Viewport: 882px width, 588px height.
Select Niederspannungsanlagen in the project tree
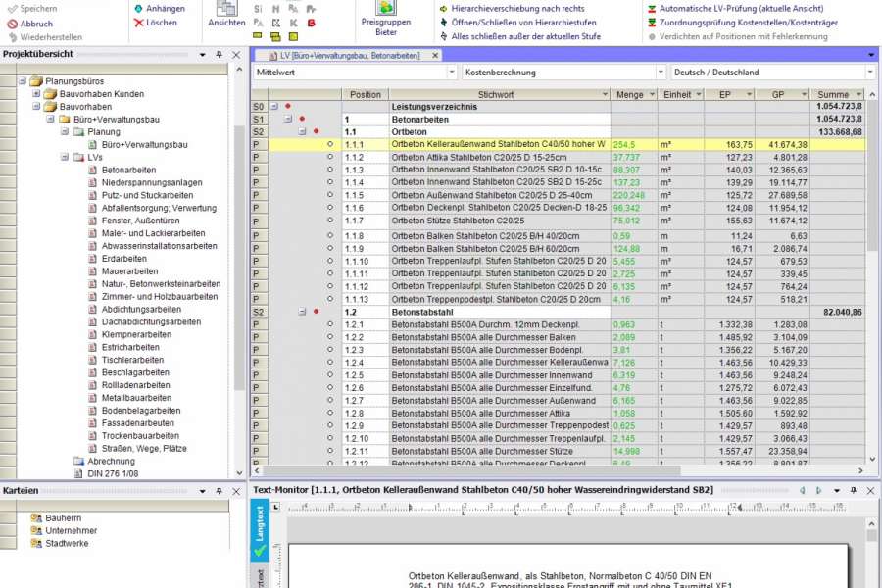(152, 182)
